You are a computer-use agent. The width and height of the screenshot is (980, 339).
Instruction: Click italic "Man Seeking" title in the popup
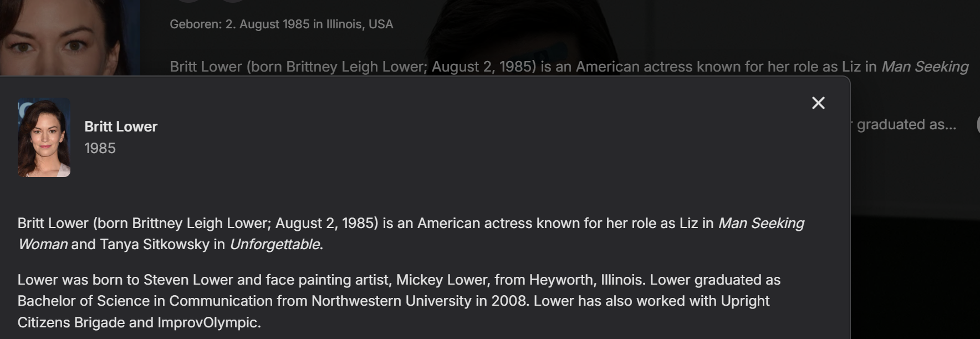pyautogui.click(x=761, y=223)
